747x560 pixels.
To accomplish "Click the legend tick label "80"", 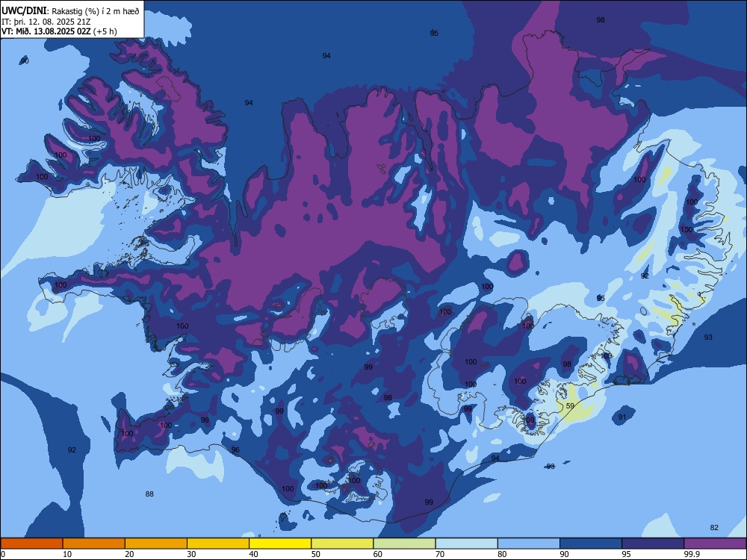I will tap(502, 554).
